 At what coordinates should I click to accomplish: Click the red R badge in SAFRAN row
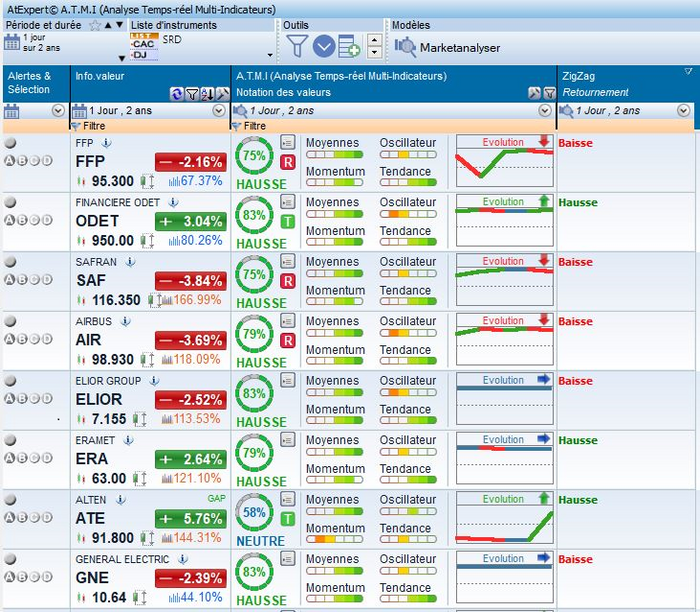tap(288, 281)
